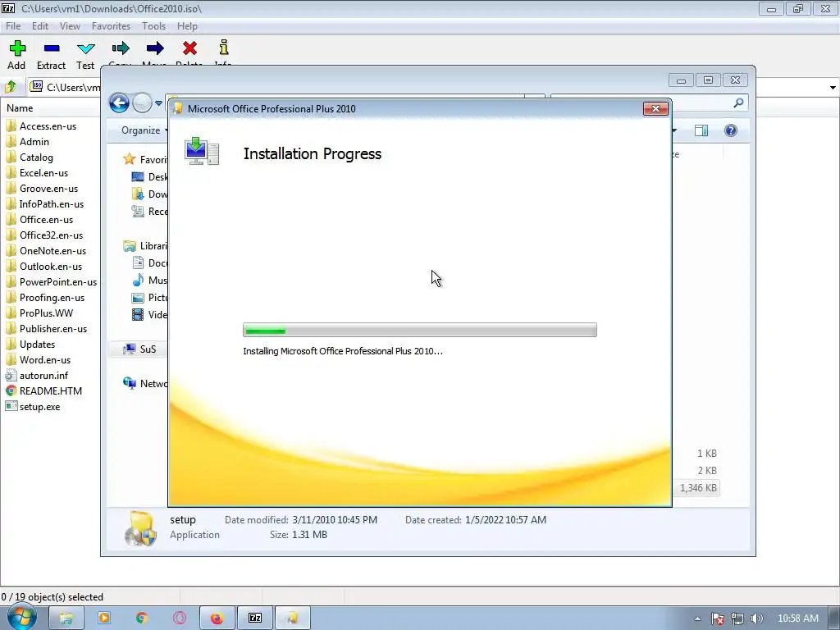This screenshot has height=630, width=840.
Task: Open the Tools menu in 7-Zip
Action: pos(153,25)
